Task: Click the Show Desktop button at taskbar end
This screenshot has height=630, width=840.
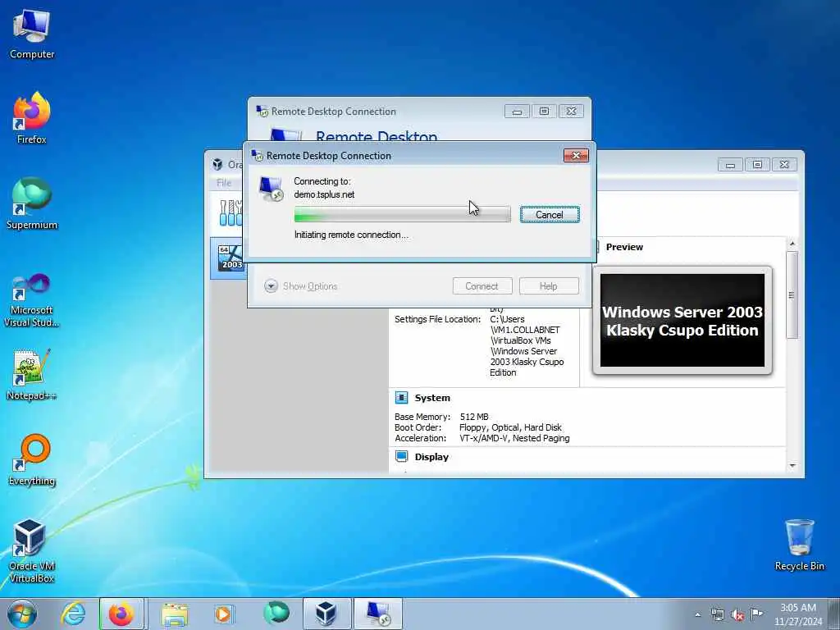Action: pos(834,614)
